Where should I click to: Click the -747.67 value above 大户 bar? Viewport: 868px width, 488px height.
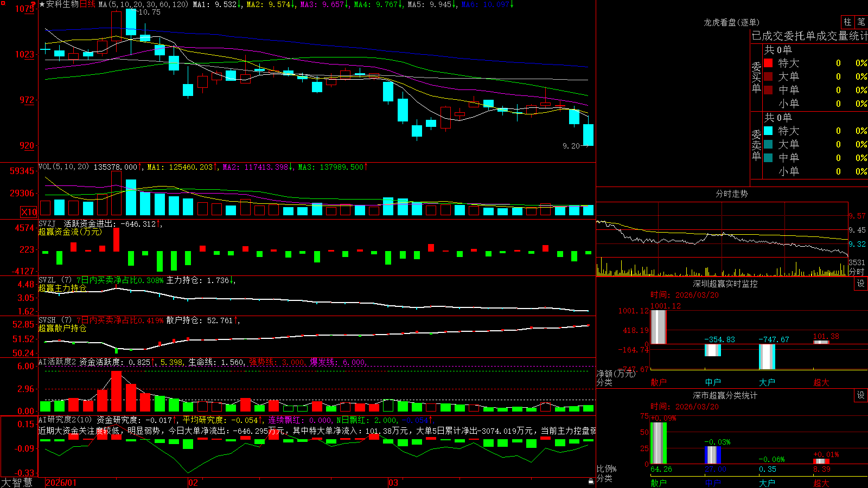point(774,339)
